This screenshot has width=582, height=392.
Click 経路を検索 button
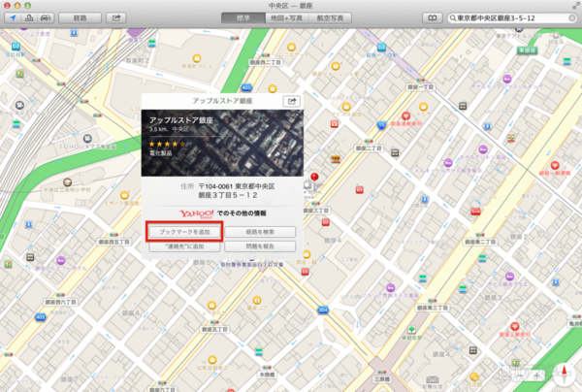pyautogui.click(x=260, y=232)
